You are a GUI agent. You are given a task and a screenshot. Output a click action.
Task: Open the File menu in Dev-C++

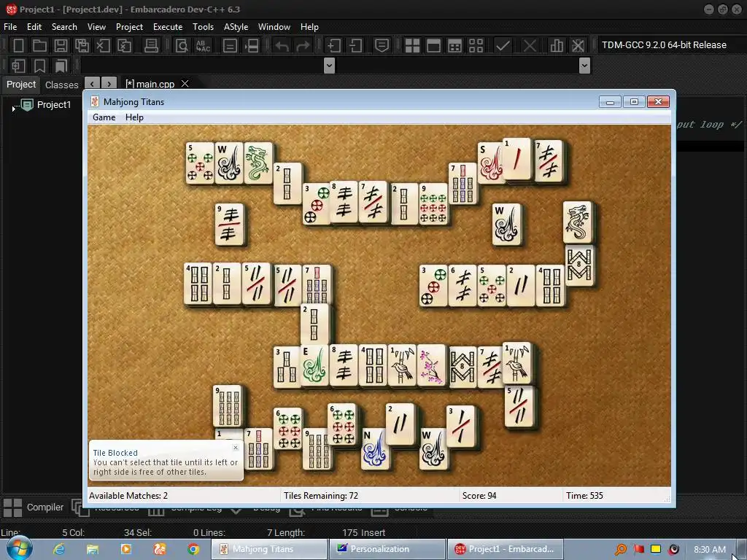(10, 27)
